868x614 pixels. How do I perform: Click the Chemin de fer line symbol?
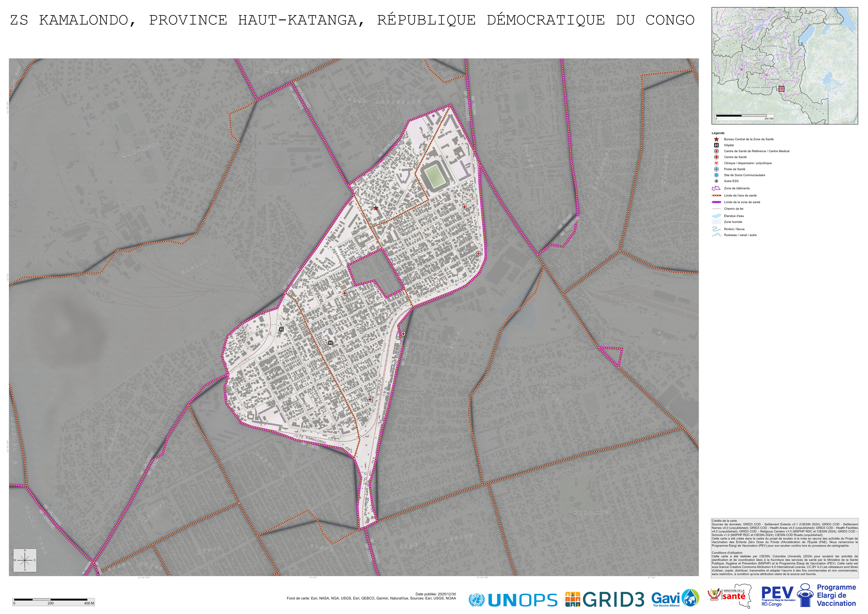[x=716, y=209]
